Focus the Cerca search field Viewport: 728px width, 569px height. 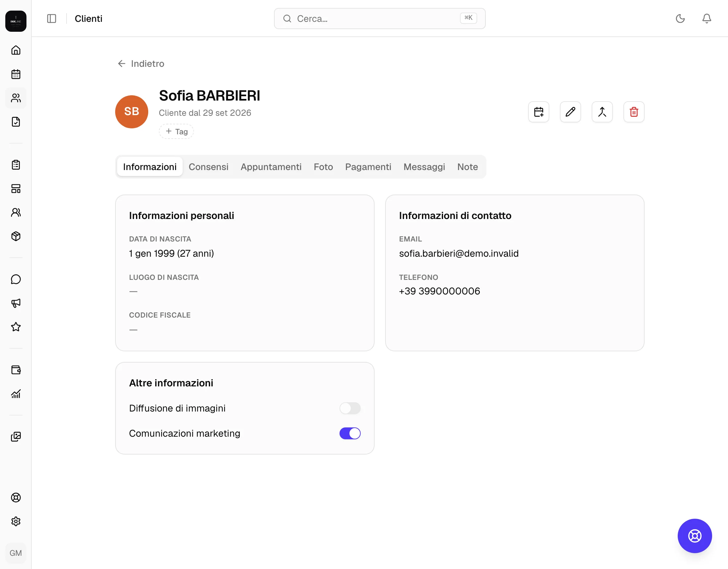(x=380, y=19)
